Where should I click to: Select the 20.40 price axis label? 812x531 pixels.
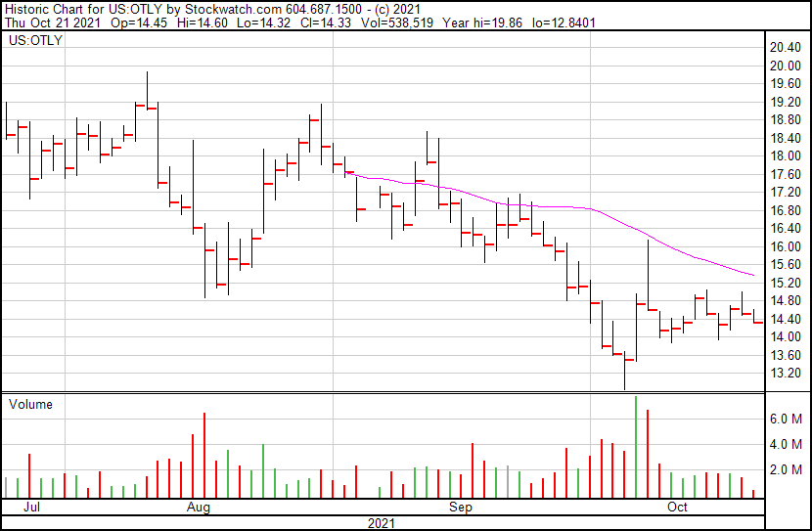click(785, 48)
